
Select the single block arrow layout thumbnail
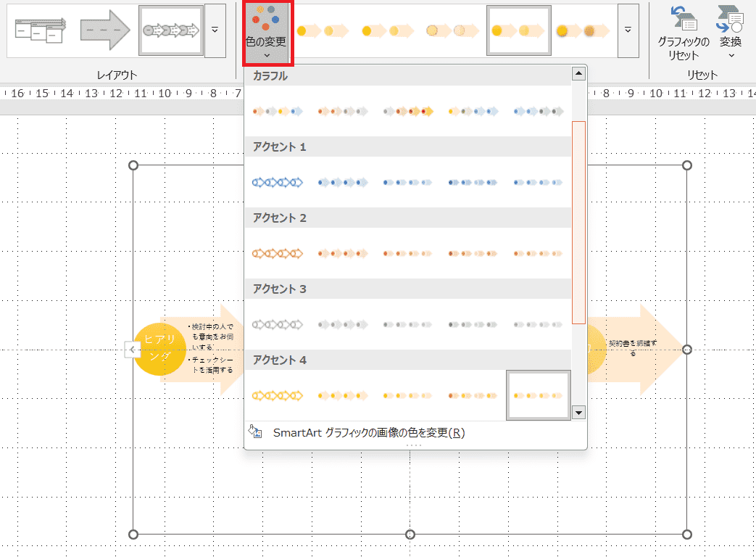point(105,30)
